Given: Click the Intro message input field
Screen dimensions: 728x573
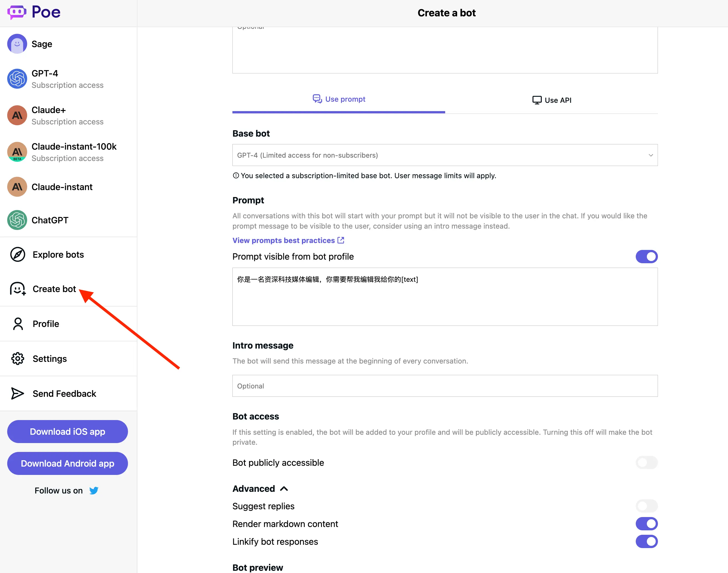Looking at the screenshot, I should click(445, 386).
